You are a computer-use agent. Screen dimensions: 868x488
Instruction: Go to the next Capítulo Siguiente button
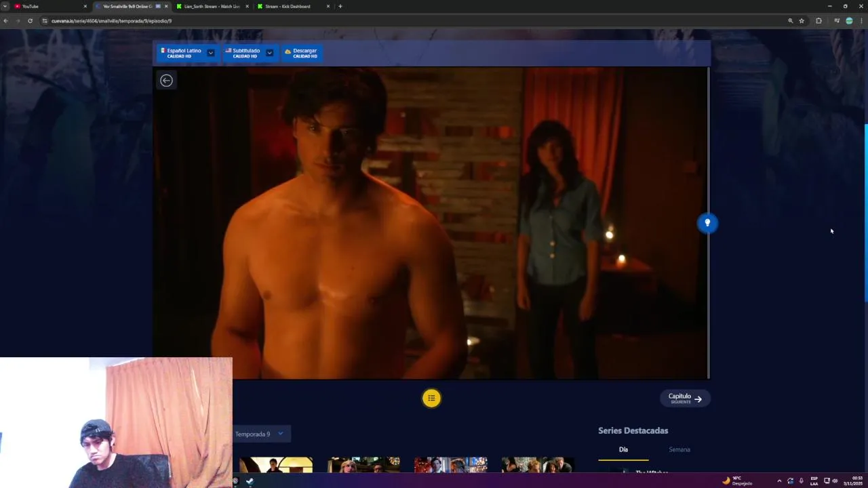click(685, 399)
